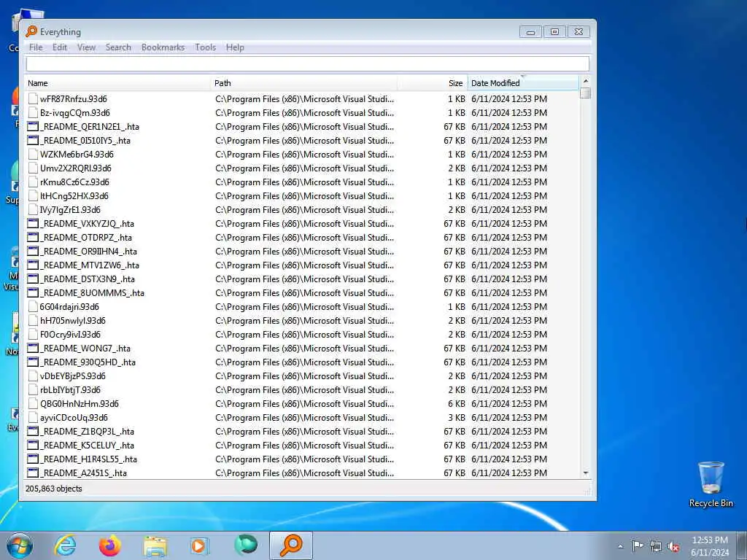Open the Search menu

pyautogui.click(x=118, y=47)
